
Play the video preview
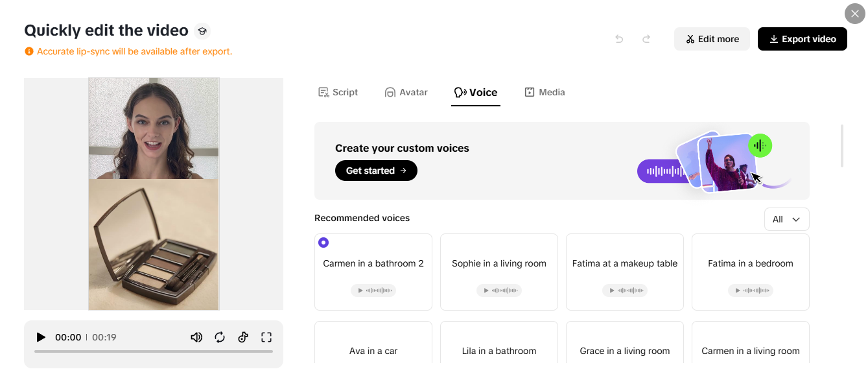click(41, 337)
